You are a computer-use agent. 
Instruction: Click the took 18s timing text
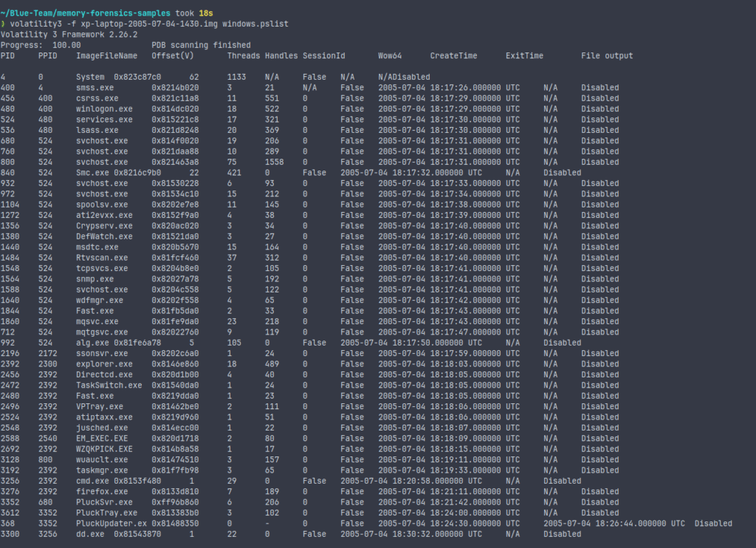click(194, 13)
